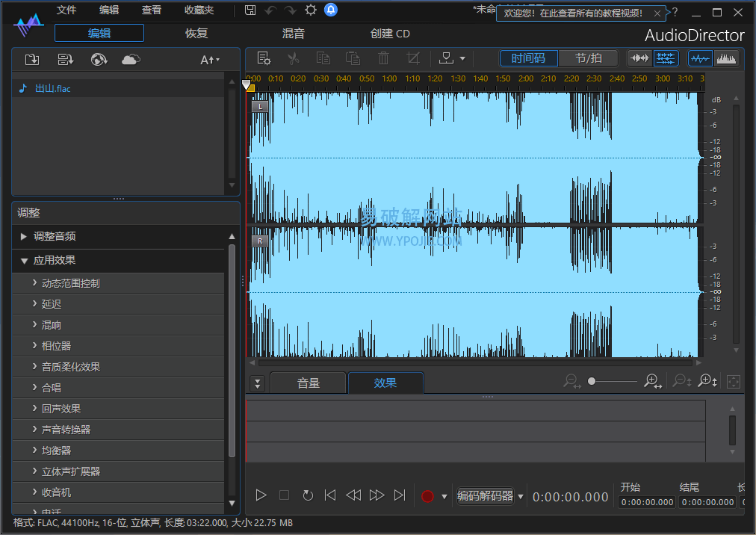Click the notification bell icon
Screen dimensions: 756x535
[x=330, y=10]
